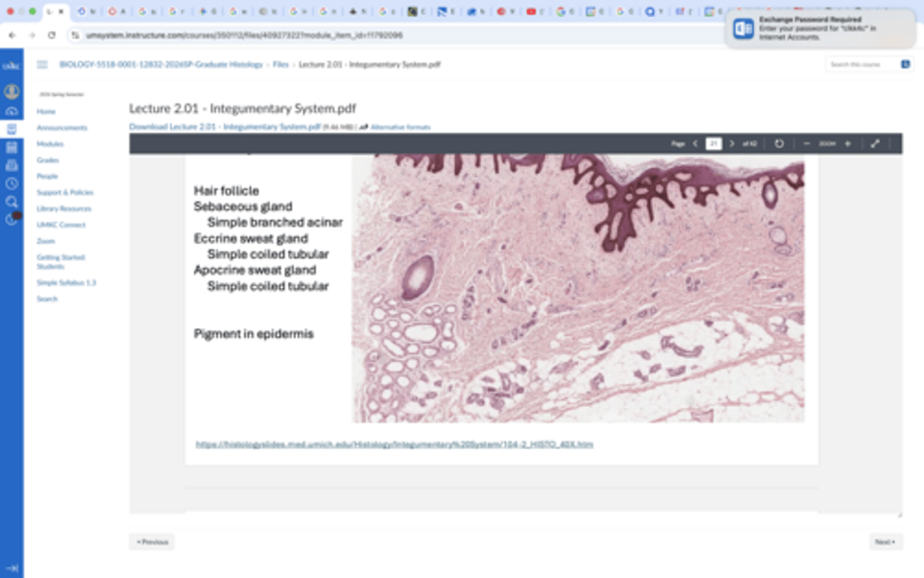Open the Dashboard icon in the Canvas sidebar

click(x=12, y=111)
